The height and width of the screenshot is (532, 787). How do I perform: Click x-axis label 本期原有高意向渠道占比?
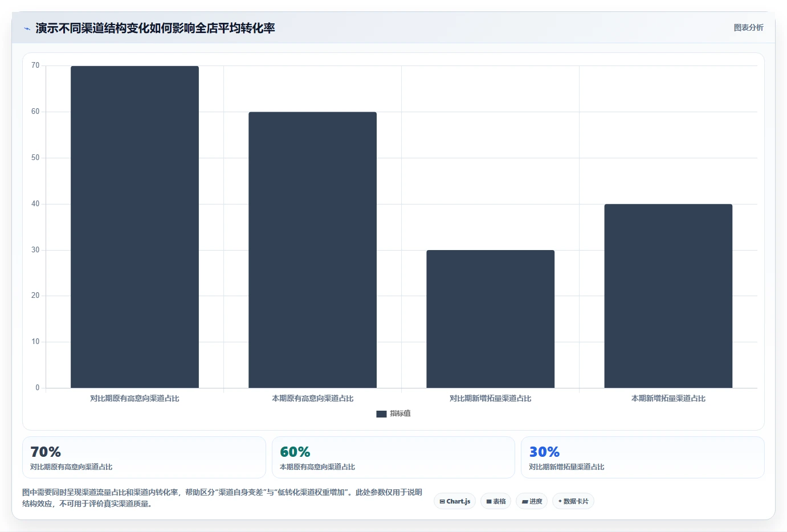[312, 398]
